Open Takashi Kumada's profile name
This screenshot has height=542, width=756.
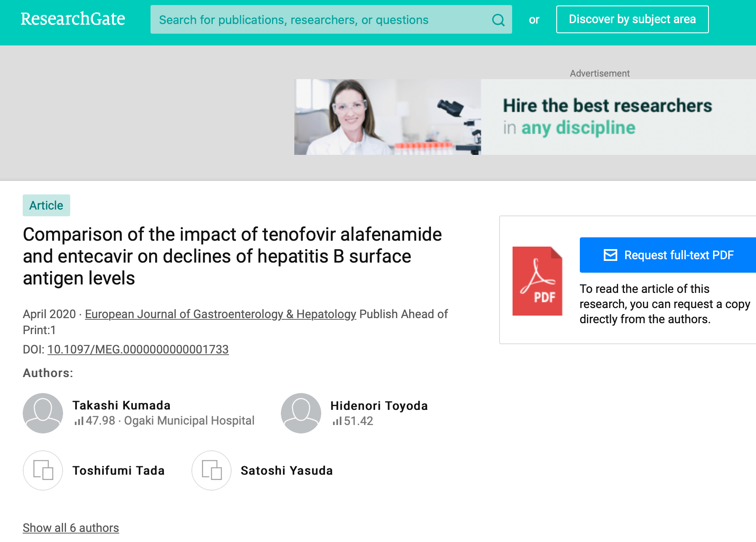[122, 405]
